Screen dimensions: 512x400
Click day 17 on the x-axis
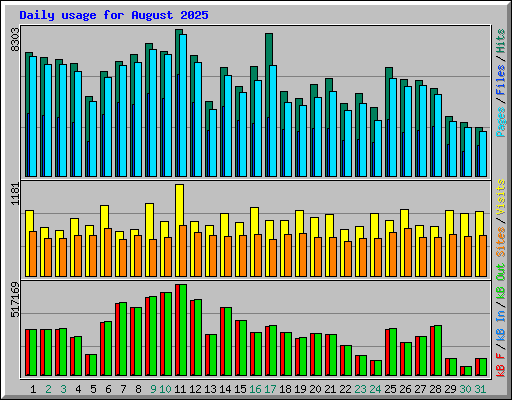pos(270,389)
